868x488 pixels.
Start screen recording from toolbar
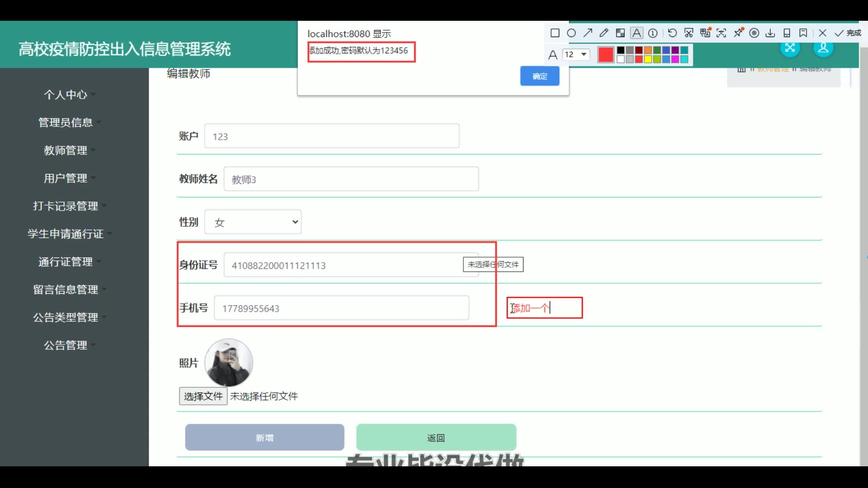pos(754,33)
